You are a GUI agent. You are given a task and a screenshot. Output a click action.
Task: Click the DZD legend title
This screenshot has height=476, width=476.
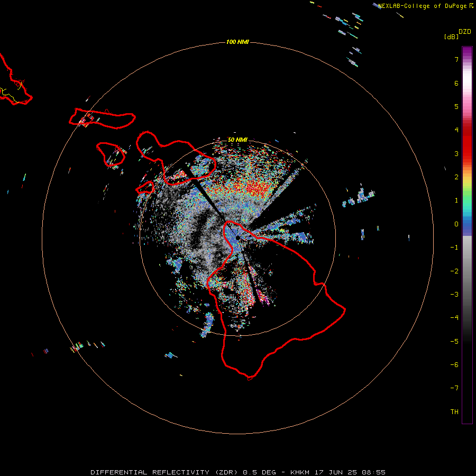coord(465,32)
